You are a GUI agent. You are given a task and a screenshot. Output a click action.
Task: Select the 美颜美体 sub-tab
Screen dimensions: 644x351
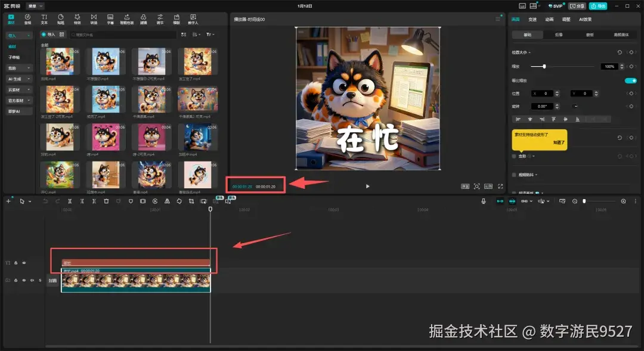621,35
